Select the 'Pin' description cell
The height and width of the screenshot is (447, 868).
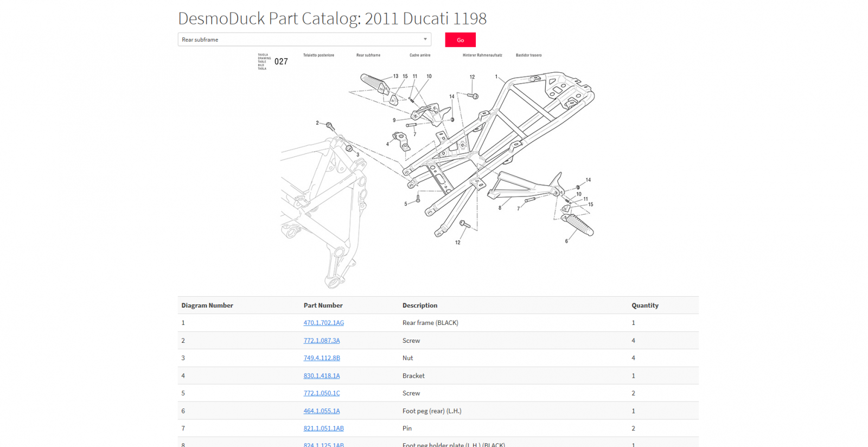coord(407,429)
